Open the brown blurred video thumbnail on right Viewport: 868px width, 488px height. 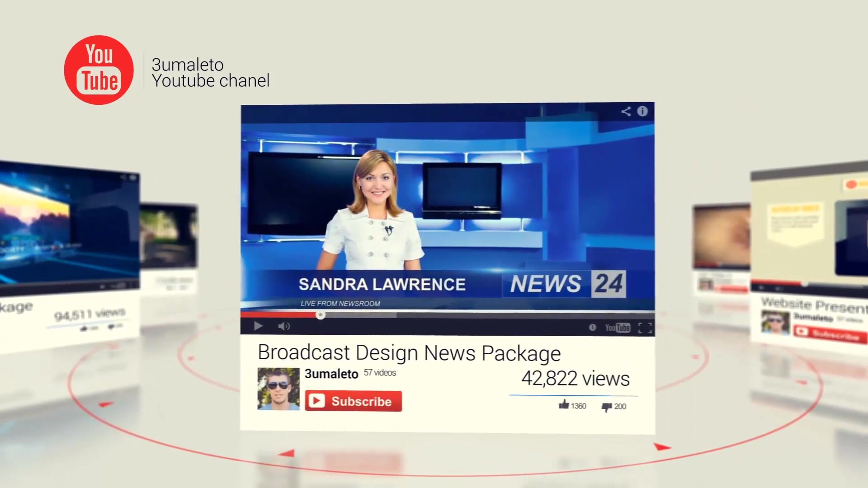[x=721, y=237]
